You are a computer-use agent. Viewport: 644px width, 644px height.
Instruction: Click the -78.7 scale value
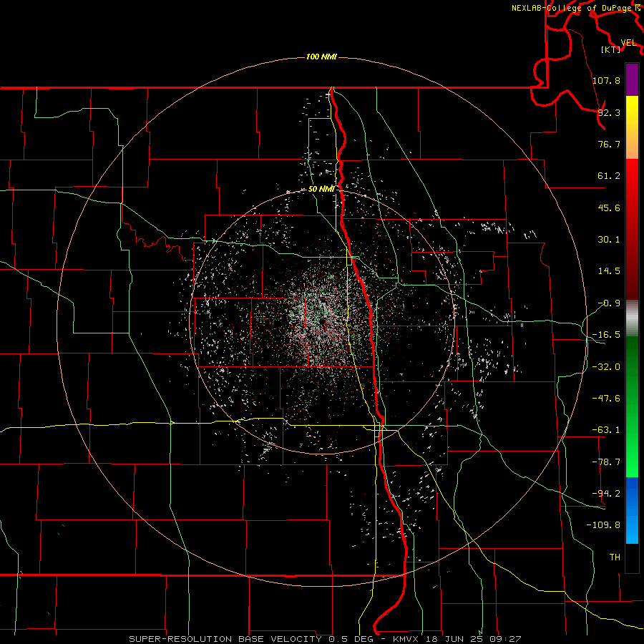point(606,462)
